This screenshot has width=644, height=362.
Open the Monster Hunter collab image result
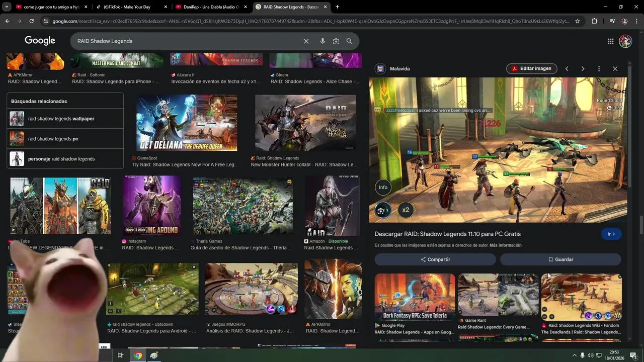tap(305, 123)
